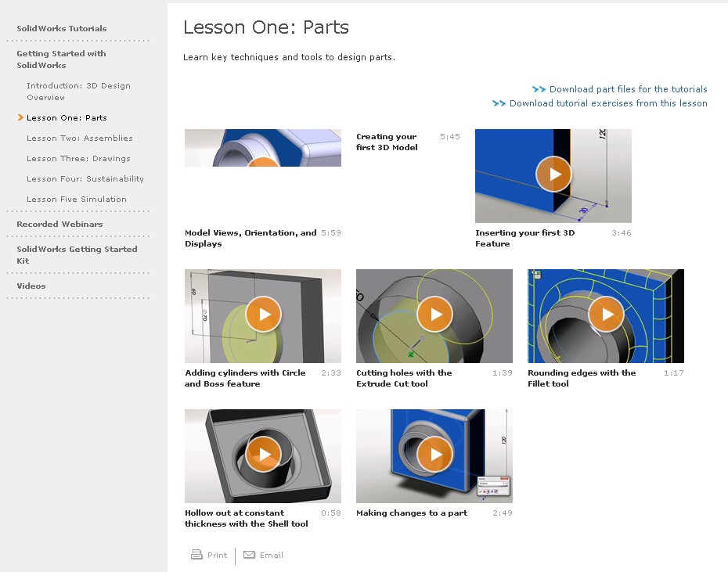The image size is (728, 572).
Task: Select Getting Started with SolidWorks section
Action: 61,59
